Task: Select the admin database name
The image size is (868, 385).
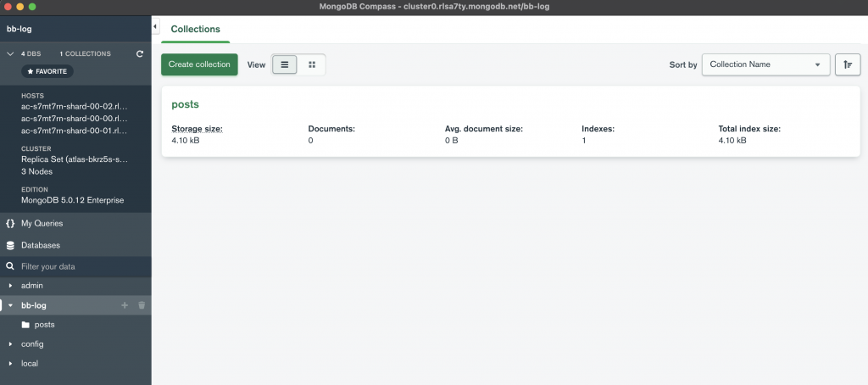Action: (x=32, y=285)
